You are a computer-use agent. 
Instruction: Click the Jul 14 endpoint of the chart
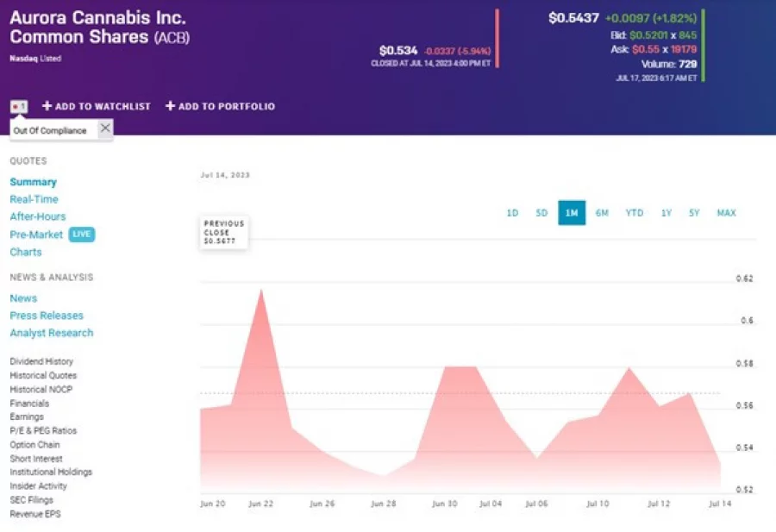pos(720,464)
